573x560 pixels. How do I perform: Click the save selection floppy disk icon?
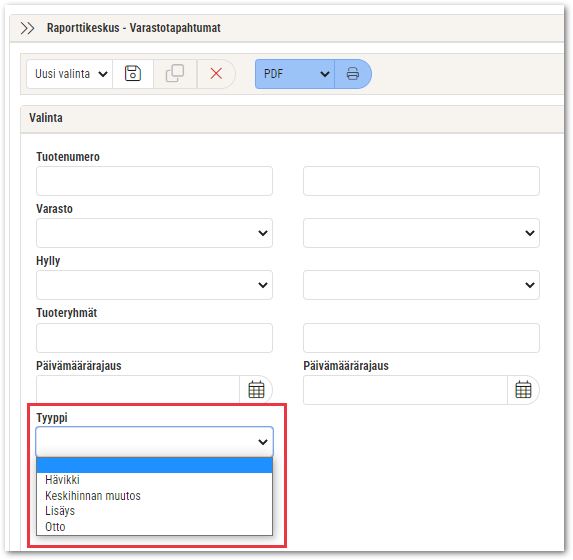[x=133, y=74]
